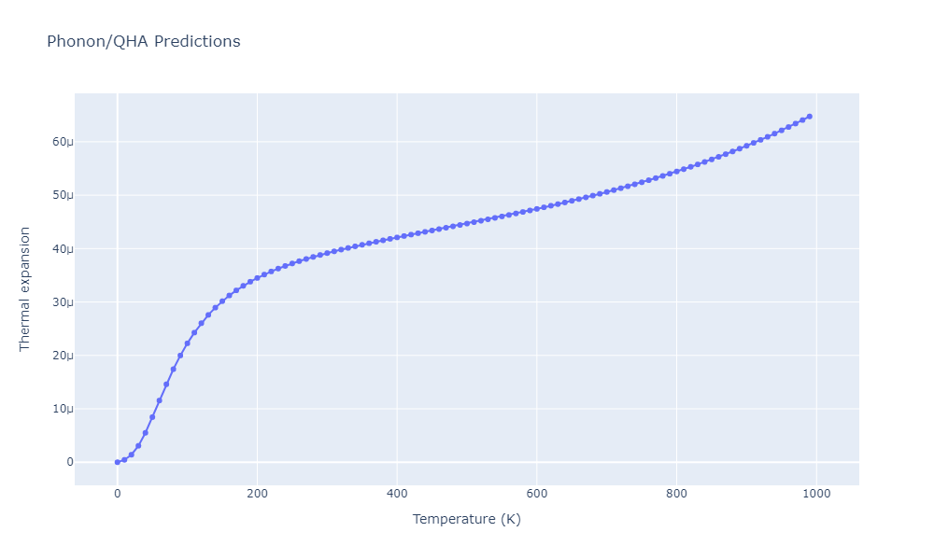934x560 pixels.
Task: Click the data point on the 800 K gridline
Action: coord(676,172)
